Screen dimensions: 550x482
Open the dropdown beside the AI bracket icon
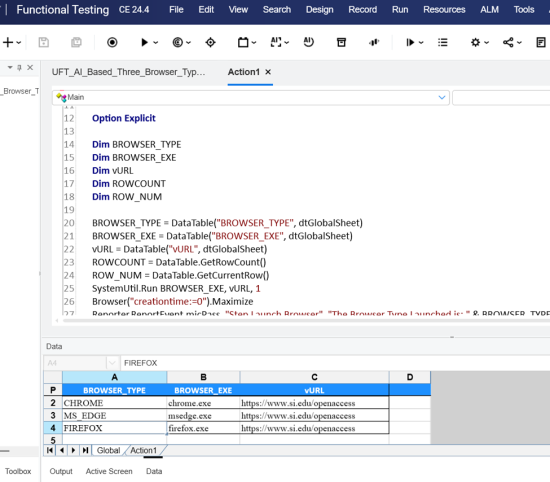pos(287,43)
